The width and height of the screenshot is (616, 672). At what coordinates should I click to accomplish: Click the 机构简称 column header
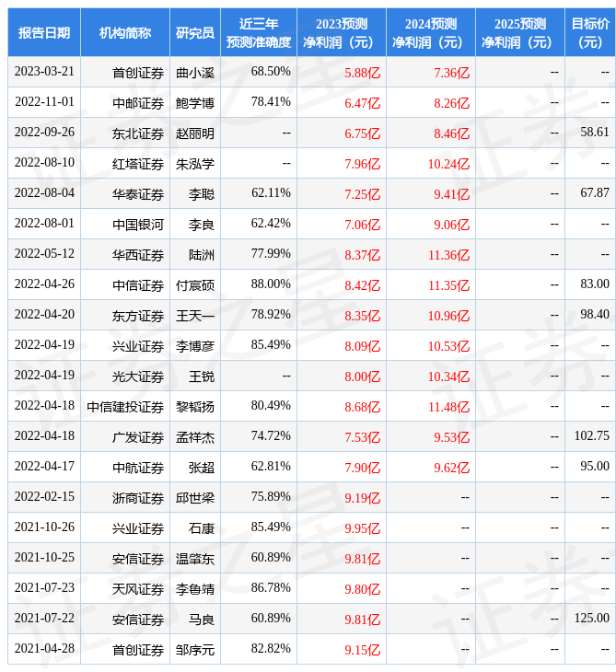(125, 32)
